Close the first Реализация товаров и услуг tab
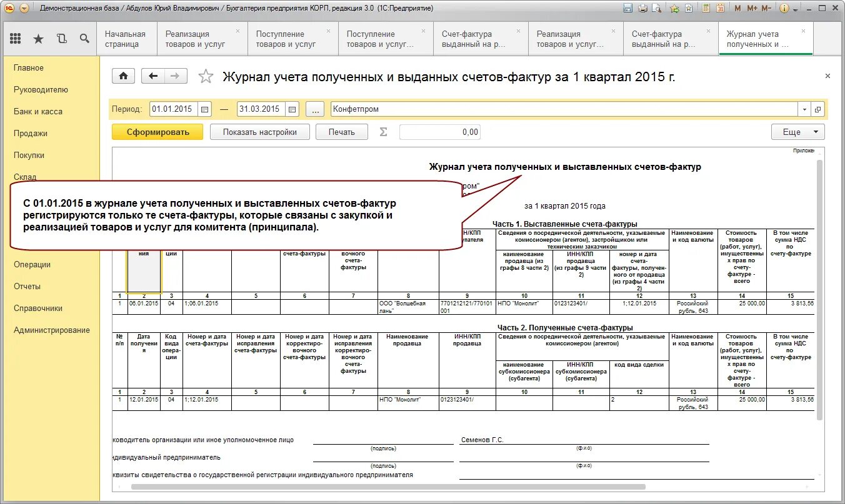Image resolution: width=845 pixels, height=504 pixels. tap(237, 31)
